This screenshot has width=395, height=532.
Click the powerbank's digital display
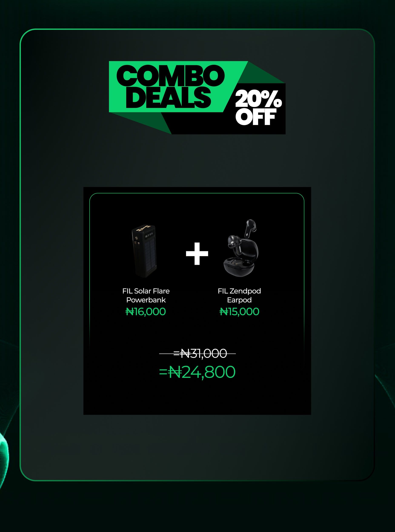click(x=149, y=234)
